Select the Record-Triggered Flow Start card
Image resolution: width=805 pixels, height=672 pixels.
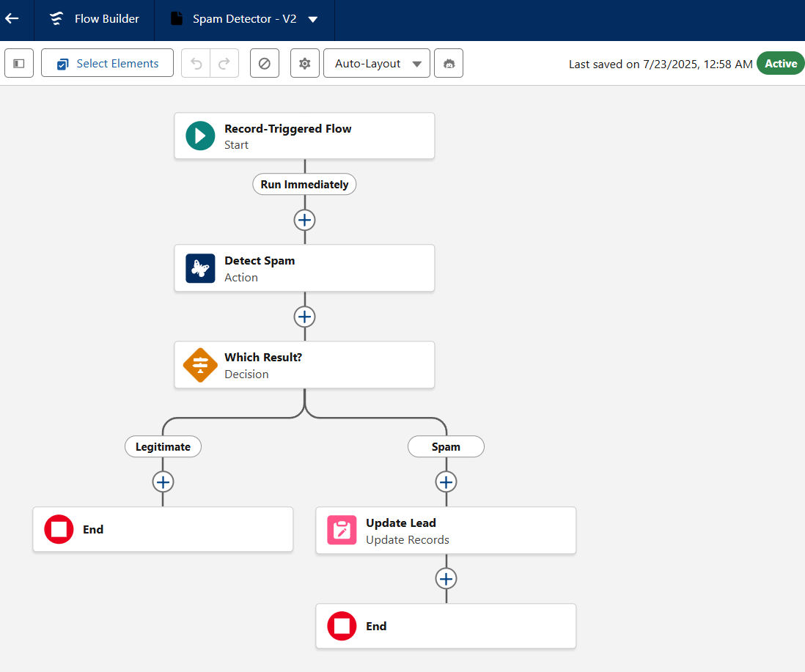tap(304, 136)
